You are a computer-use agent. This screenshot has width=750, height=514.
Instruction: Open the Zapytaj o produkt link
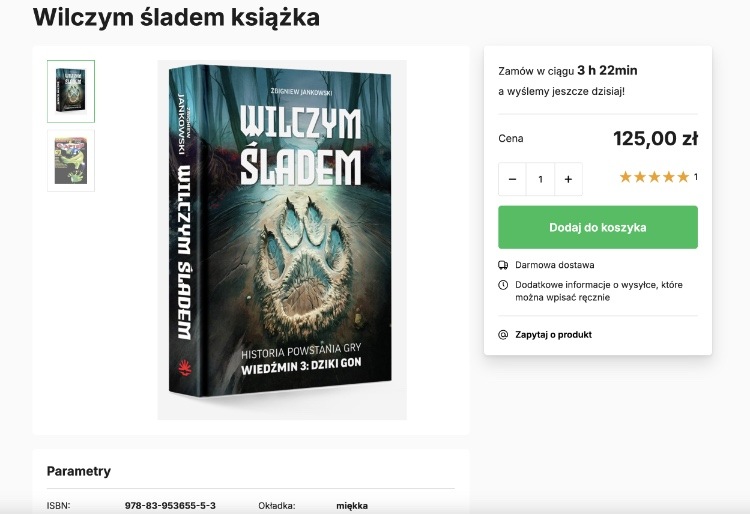[553, 335]
